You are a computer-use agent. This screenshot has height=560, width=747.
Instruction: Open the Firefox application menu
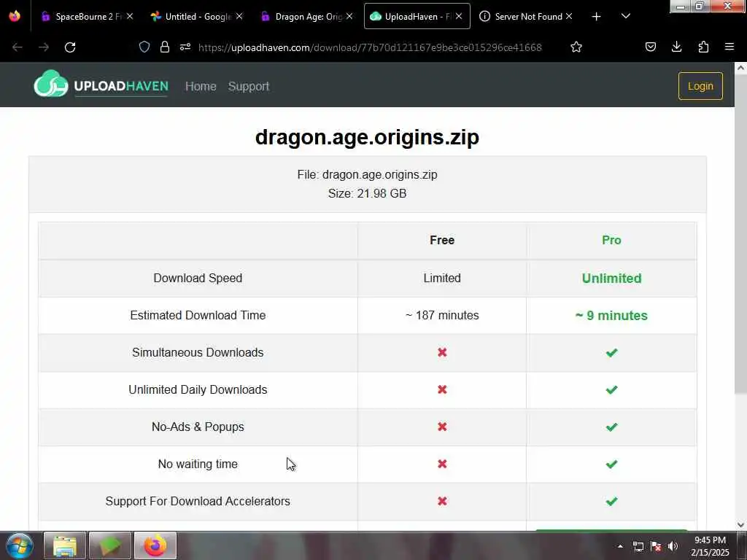click(x=729, y=47)
